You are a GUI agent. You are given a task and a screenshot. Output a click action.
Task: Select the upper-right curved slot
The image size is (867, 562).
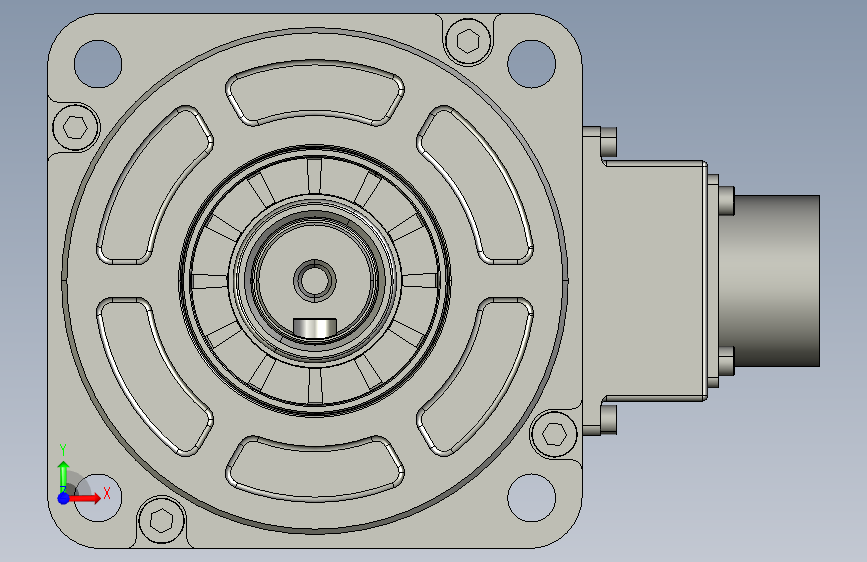[x=475, y=185]
